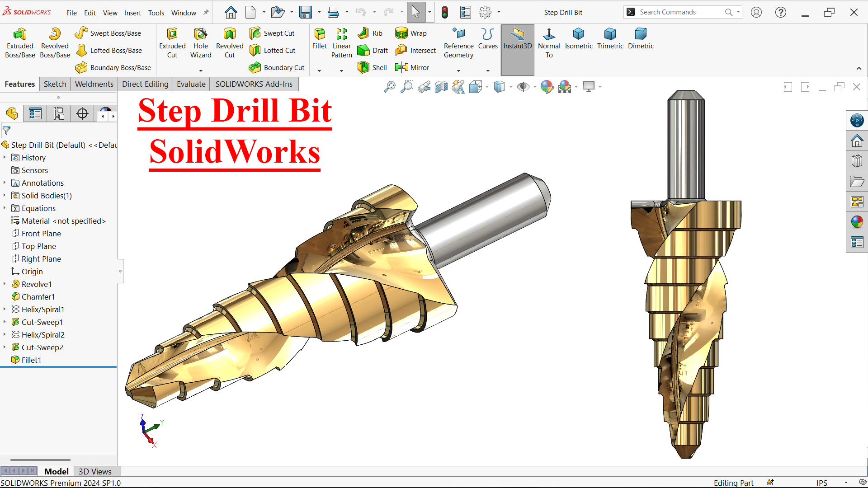The width and height of the screenshot is (868, 488).
Task: Click the Wrap feature
Action: click(411, 33)
